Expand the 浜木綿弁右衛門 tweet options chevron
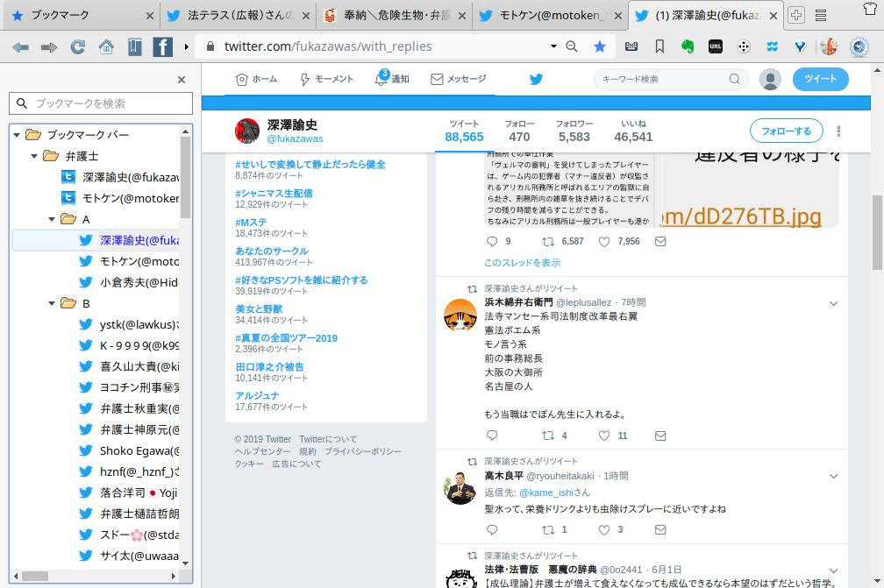 [833, 303]
